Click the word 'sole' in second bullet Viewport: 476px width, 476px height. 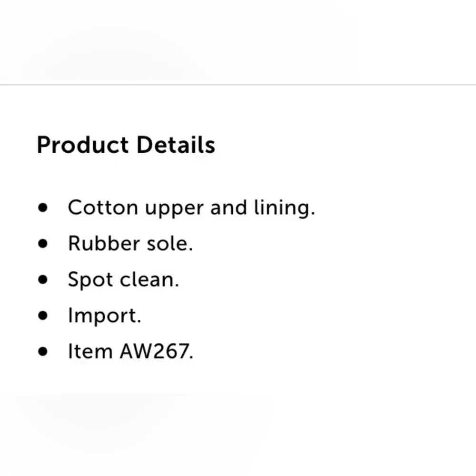[168, 243]
